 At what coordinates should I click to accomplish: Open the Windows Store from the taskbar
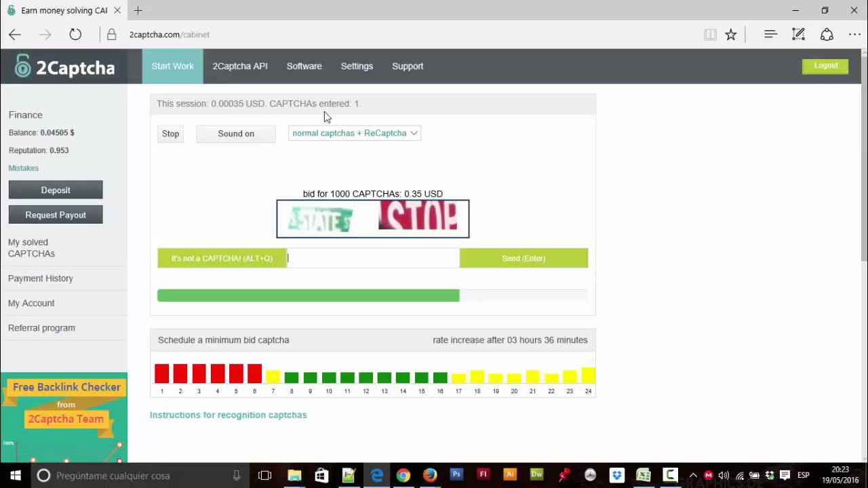coord(321,476)
